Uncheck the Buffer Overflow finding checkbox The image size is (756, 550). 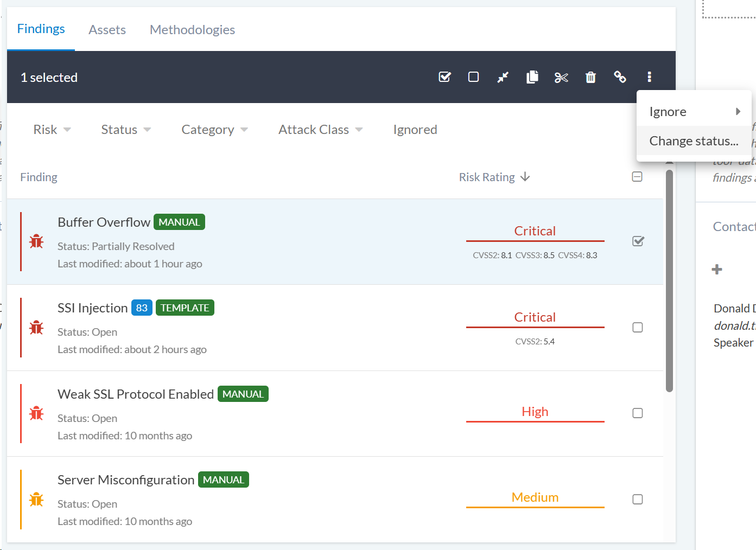[638, 241]
